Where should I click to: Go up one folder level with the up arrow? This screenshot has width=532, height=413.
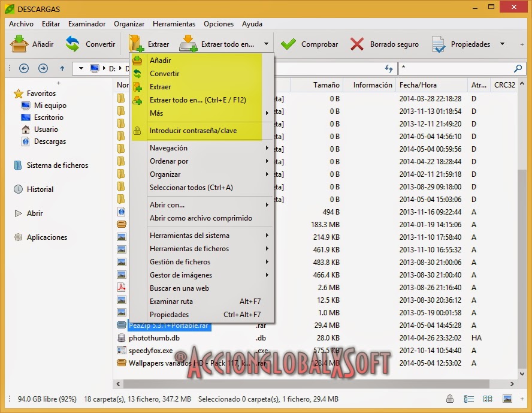(62, 68)
